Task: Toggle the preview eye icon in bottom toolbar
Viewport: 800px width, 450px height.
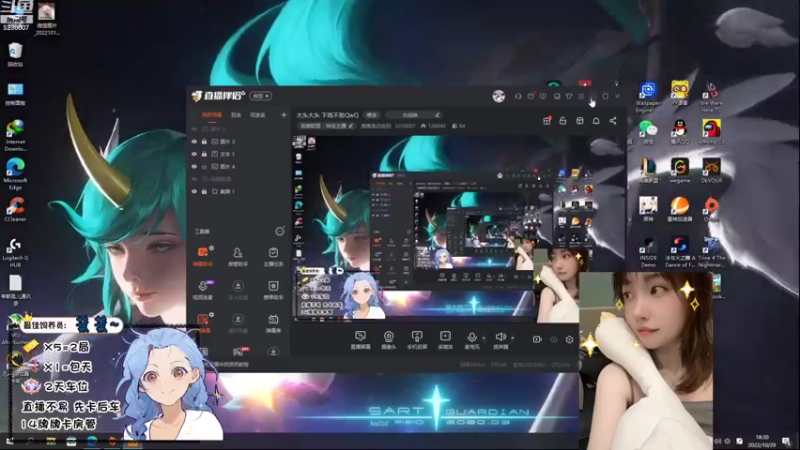Action: 554,339
